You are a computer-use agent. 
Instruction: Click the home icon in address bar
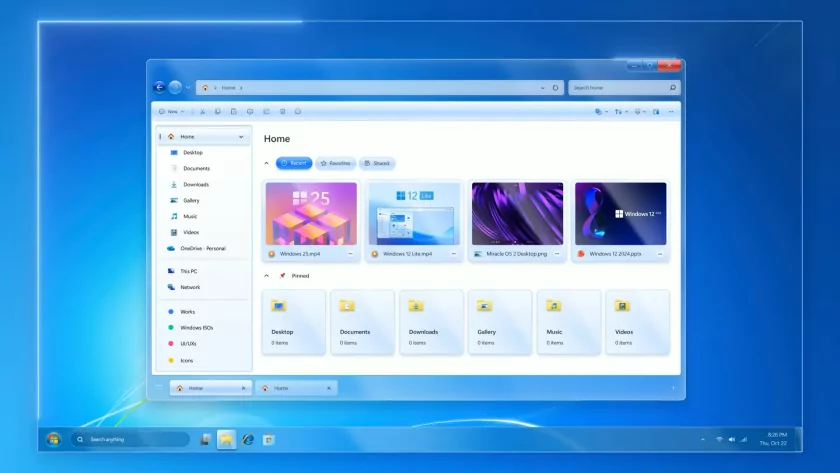click(x=205, y=88)
